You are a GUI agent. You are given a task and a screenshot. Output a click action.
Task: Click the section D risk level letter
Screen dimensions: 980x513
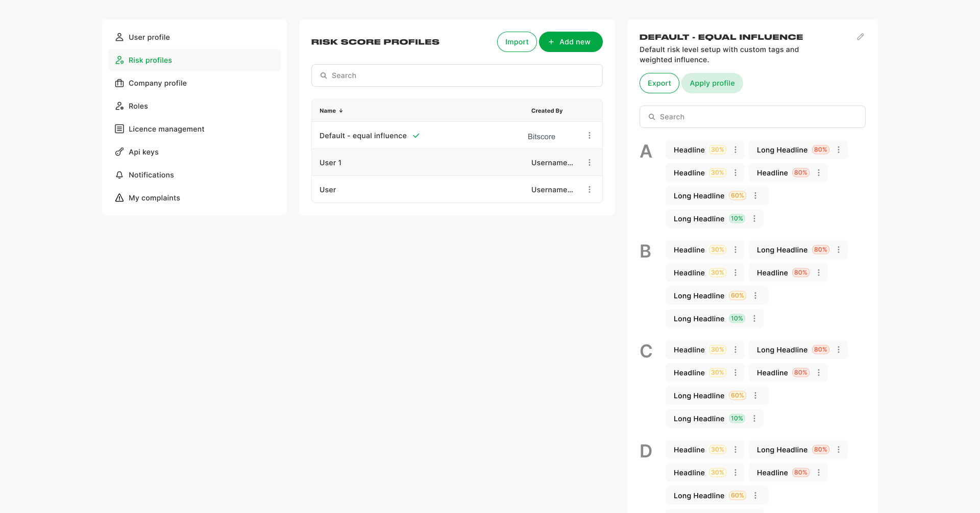coord(646,451)
